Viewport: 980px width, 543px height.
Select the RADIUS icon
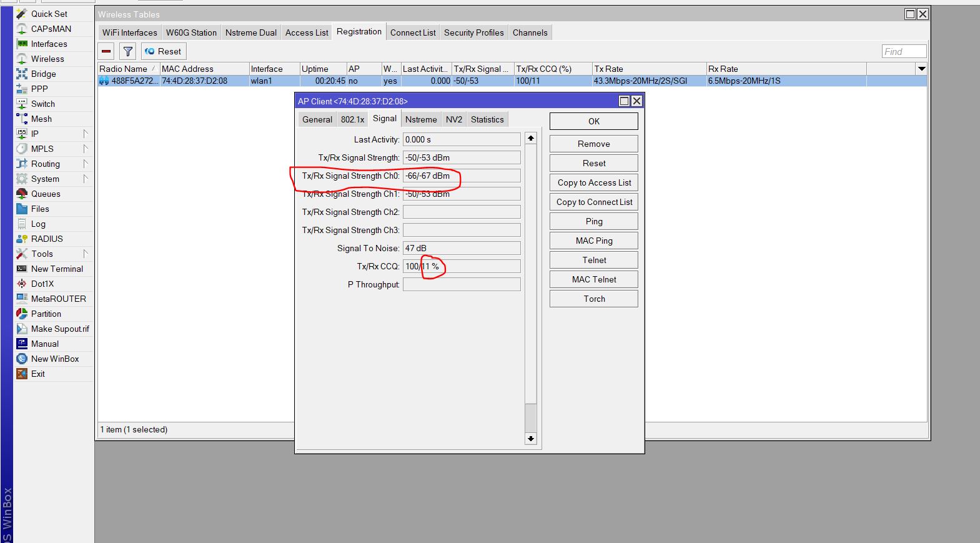[22, 239]
